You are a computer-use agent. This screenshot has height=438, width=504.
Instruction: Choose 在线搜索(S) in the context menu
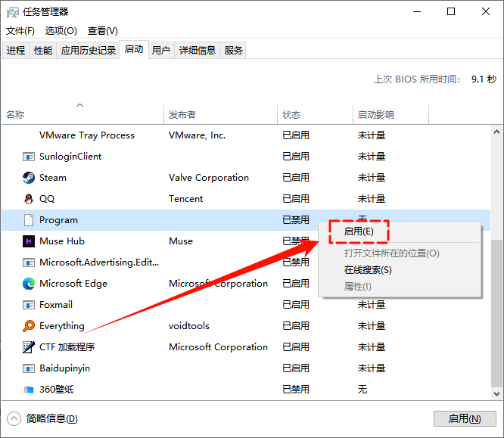click(x=368, y=270)
